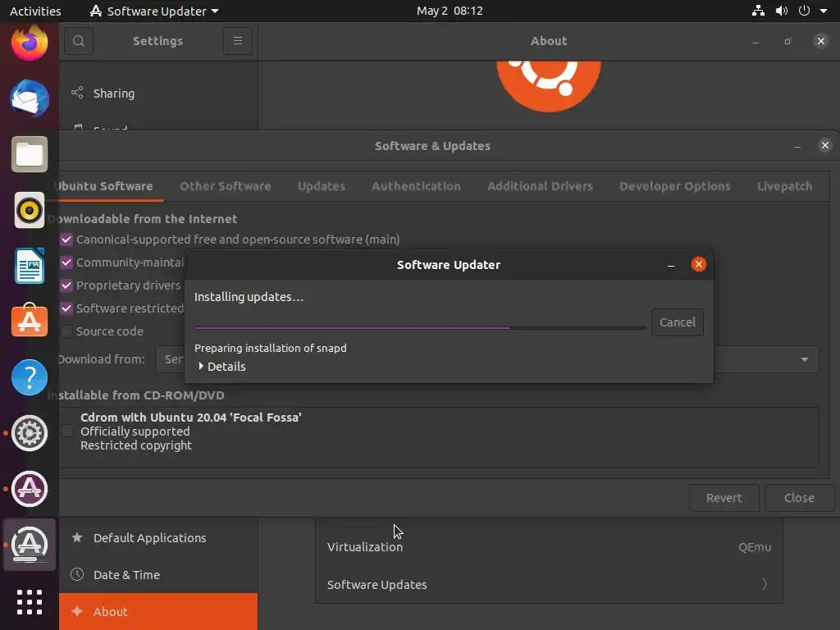Viewport: 840px width, 630px height.
Task: Switch to the Other Software tab
Action: coord(226,186)
